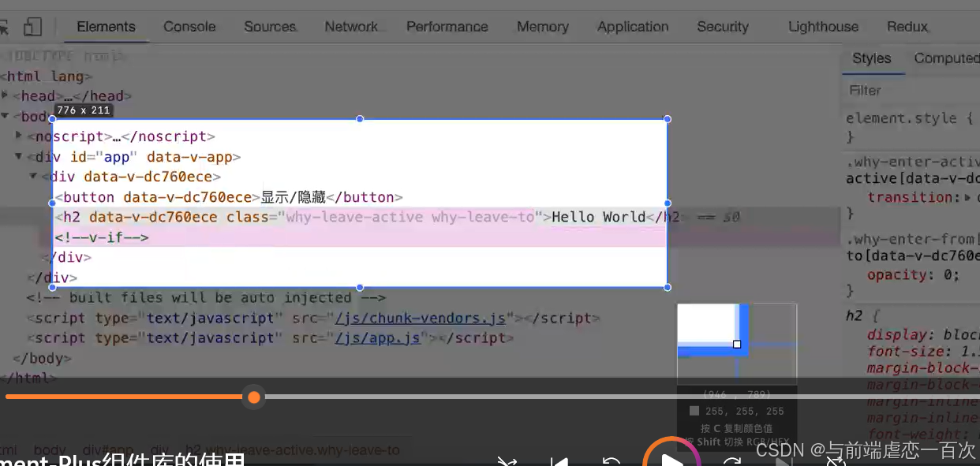The width and height of the screenshot is (980, 466).
Task: Switch to the Lighthouse tab
Action: [x=823, y=27]
